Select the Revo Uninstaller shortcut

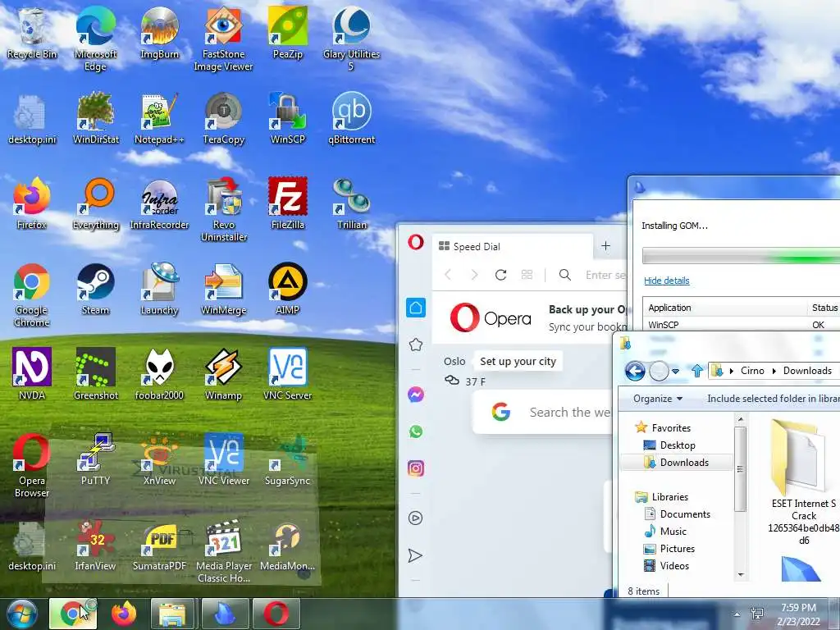223,209
